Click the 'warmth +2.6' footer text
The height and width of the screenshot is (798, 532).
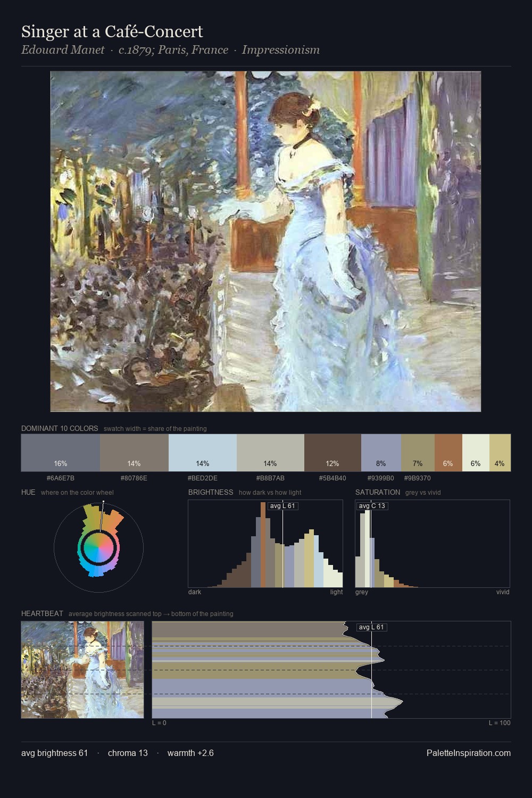point(190,753)
